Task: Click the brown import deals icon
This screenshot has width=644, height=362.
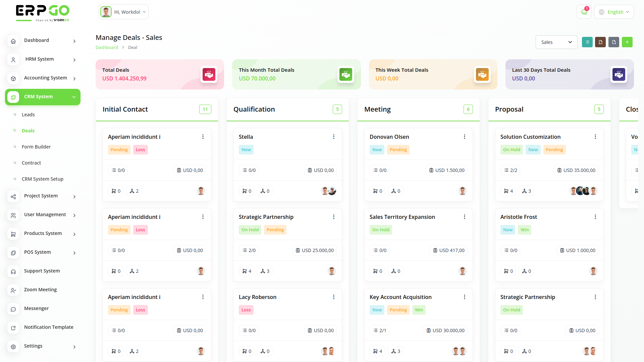Action: pyautogui.click(x=600, y=42)
